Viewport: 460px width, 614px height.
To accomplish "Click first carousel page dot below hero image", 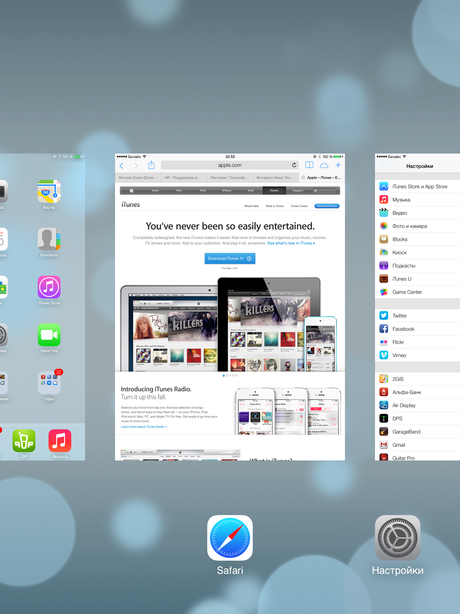I will tap(224, 376).
